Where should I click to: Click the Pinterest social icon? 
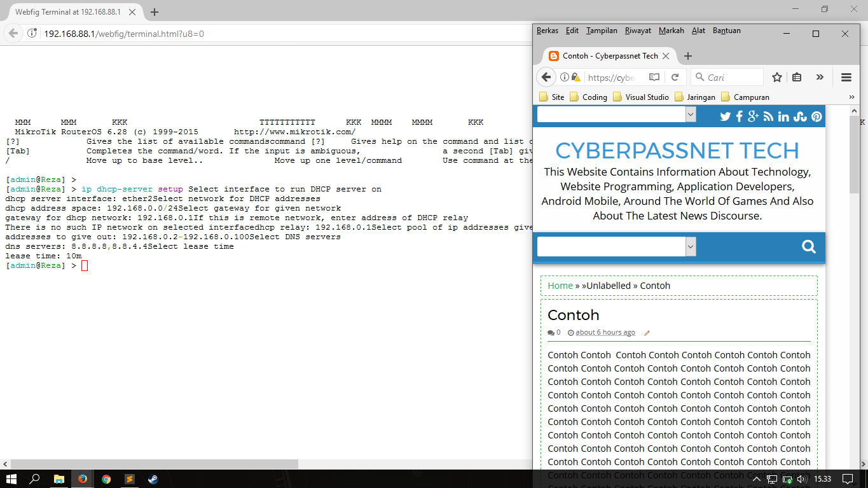click(815, 116)
